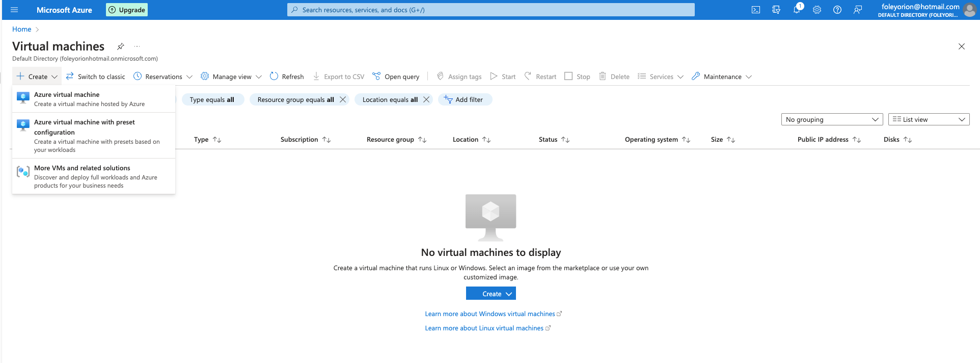Toggle the Create dropdown in the toolbar
980x363 pixels.
click(37, 76)
